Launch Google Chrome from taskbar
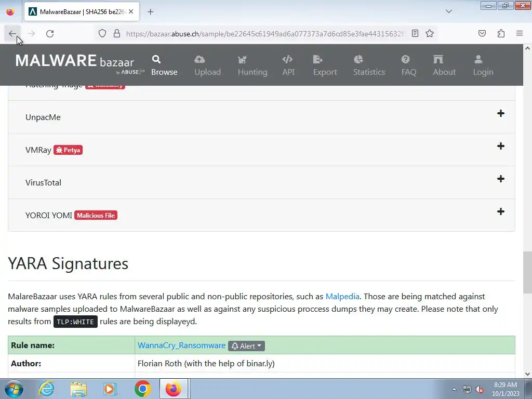Viewport: 532px width, 399px height. pyautogui.click(x=142, y=389)
